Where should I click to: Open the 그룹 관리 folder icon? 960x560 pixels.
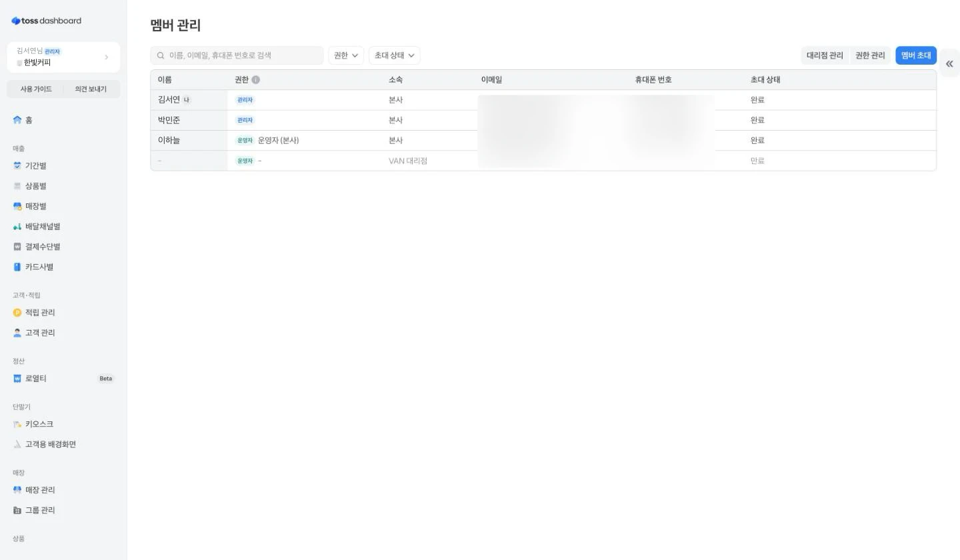click(17, 511)
